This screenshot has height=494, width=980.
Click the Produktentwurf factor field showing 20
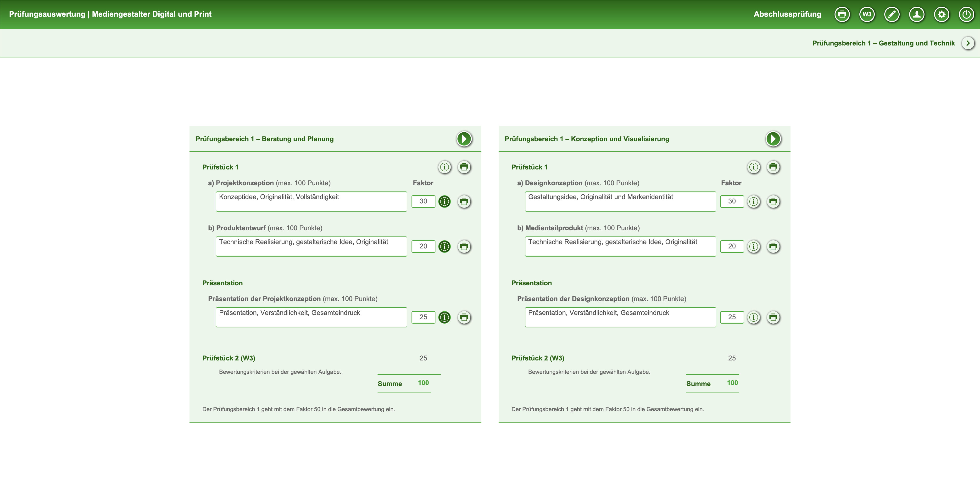(423, 246)
